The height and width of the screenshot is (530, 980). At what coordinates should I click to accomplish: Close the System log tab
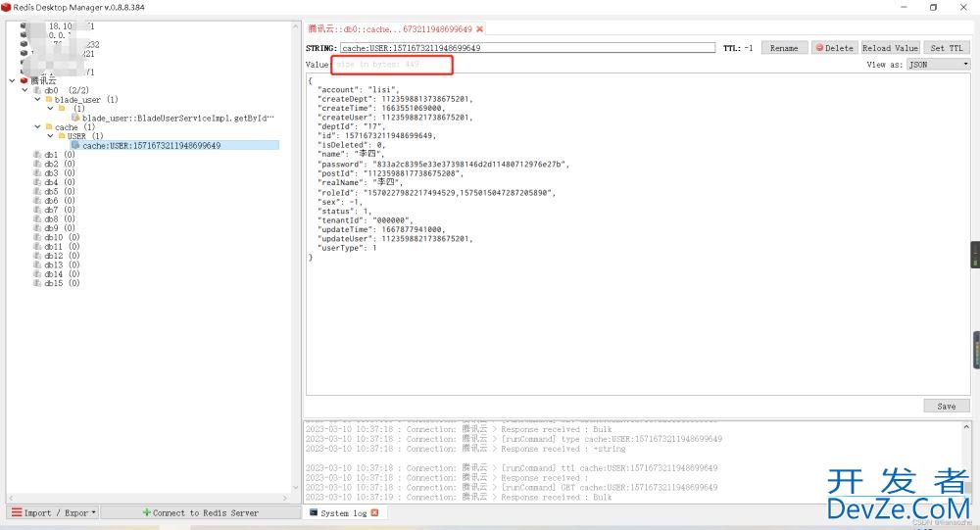click(x=374, y=512)
